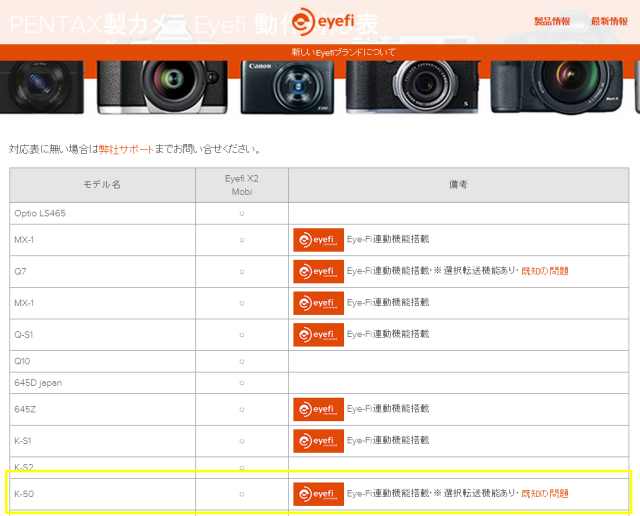Image resolution: width=640 pixels, height=516 pixels.
Task: Select the Optio LS465 model cell
Action: click(102, 214)
